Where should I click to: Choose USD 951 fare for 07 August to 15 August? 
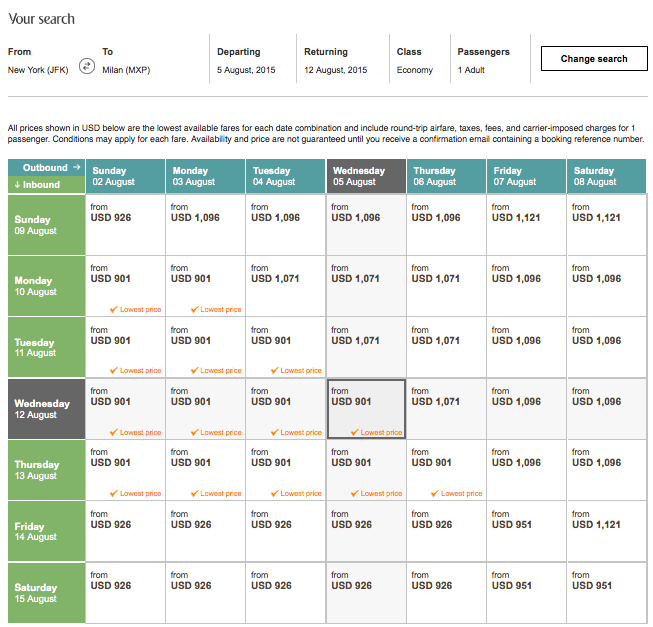click(x=526, y=593)
